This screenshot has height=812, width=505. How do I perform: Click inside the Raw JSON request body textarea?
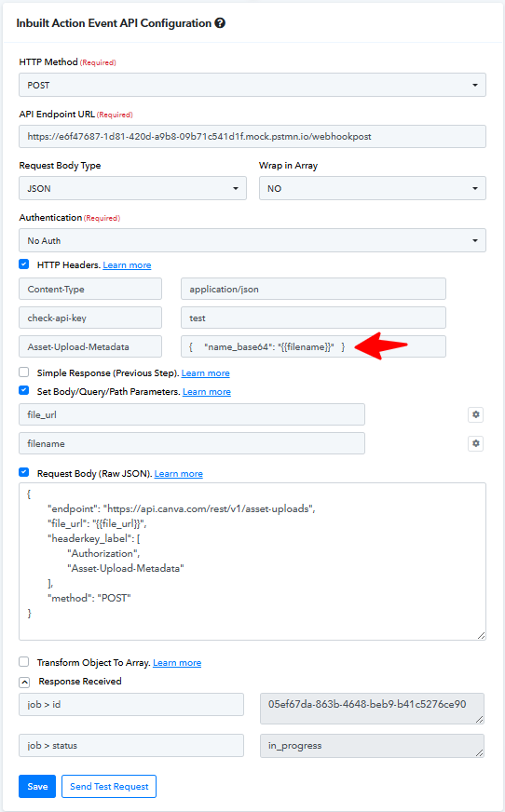coord(252,562)
